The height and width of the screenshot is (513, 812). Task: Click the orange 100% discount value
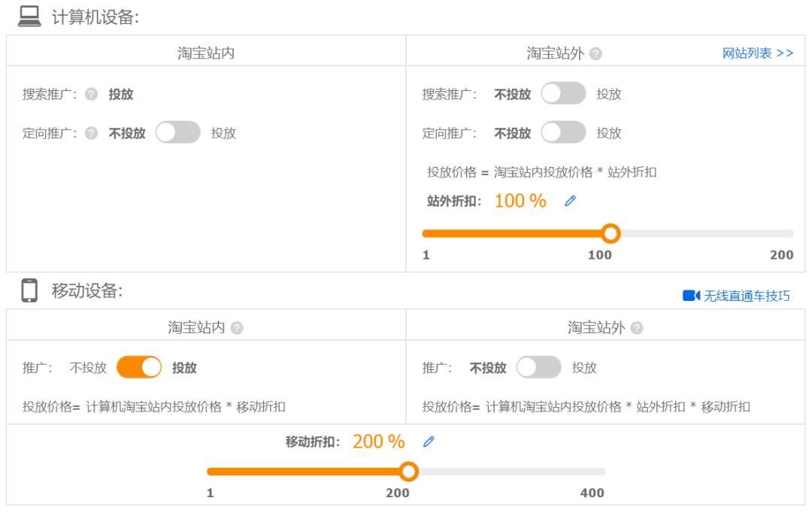[520, 200]
